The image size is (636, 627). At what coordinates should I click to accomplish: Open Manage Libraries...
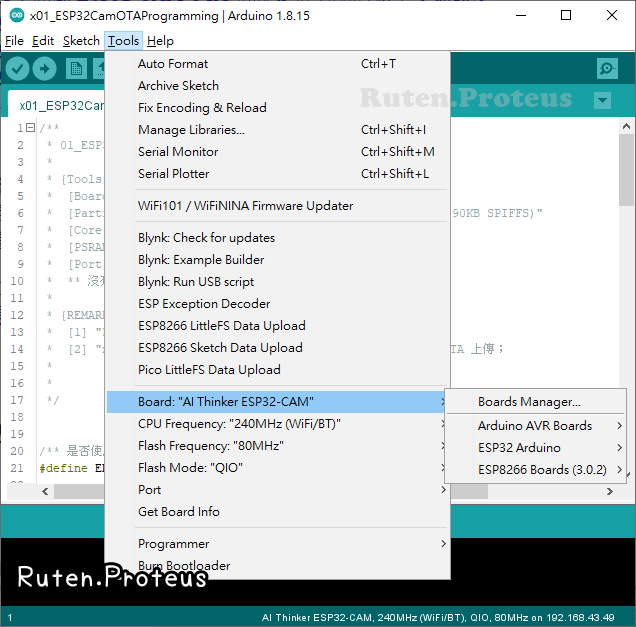click(x=278, y=130)
